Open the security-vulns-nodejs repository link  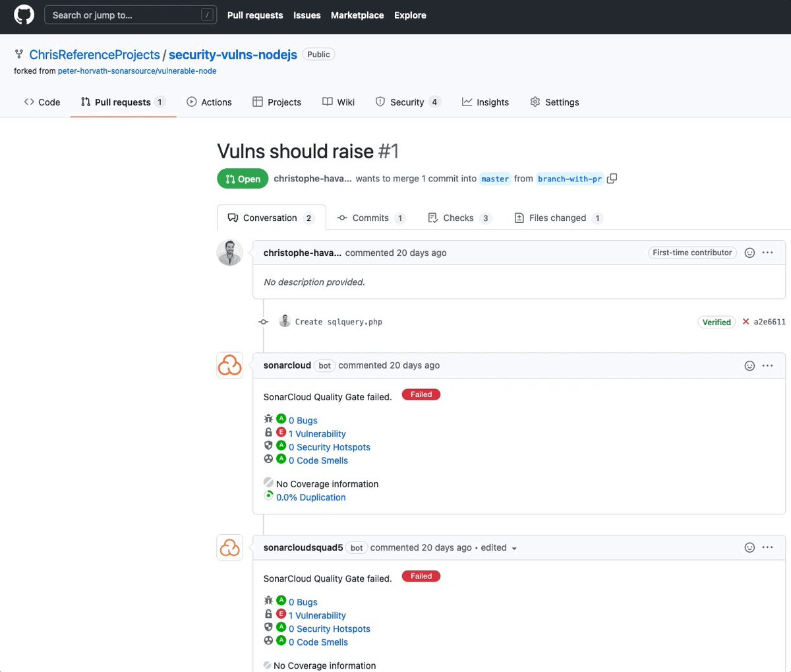(233, 55)
